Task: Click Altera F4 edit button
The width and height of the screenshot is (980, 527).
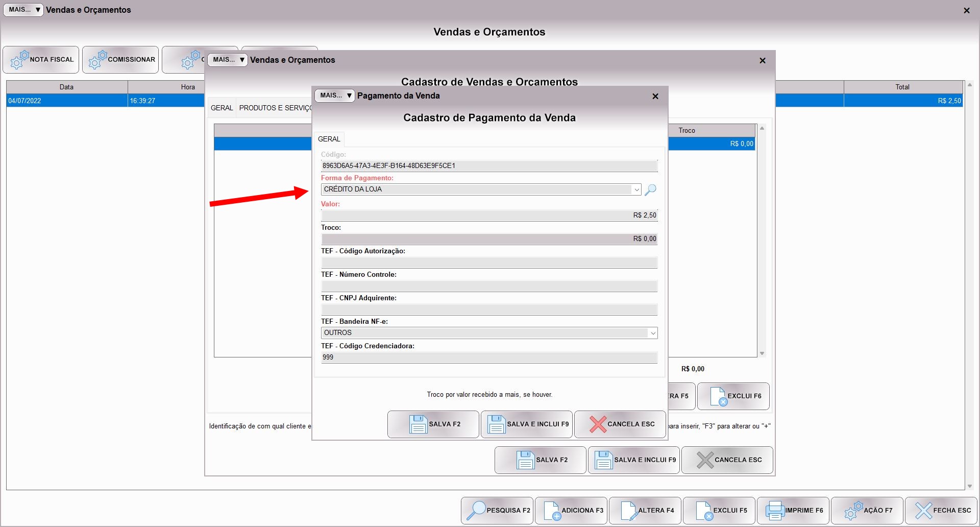Action: (x=645, y=510)
